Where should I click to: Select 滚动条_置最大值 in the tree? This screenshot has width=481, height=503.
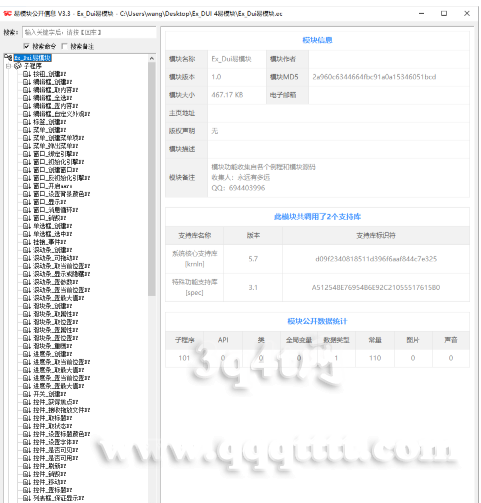[59, 298]
